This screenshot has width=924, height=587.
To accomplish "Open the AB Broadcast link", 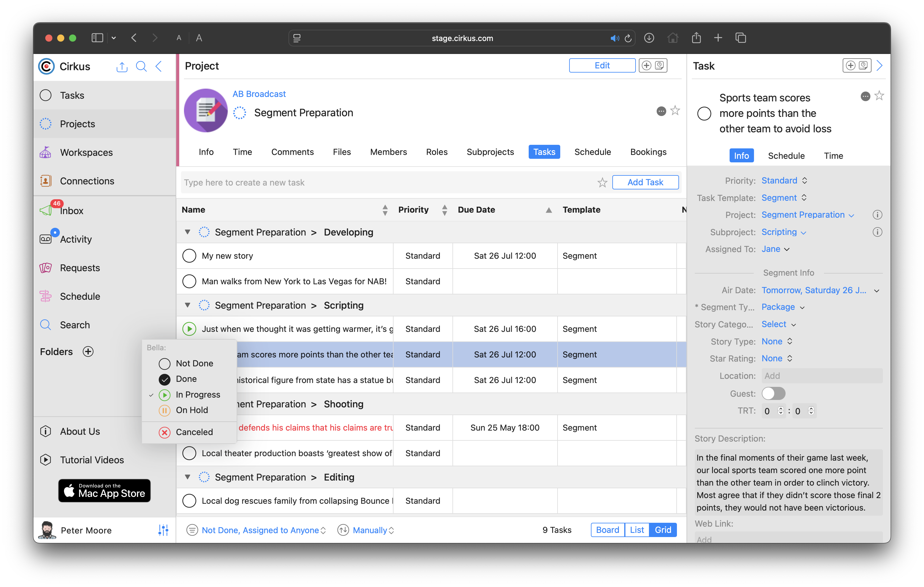I will click(259, 94).
